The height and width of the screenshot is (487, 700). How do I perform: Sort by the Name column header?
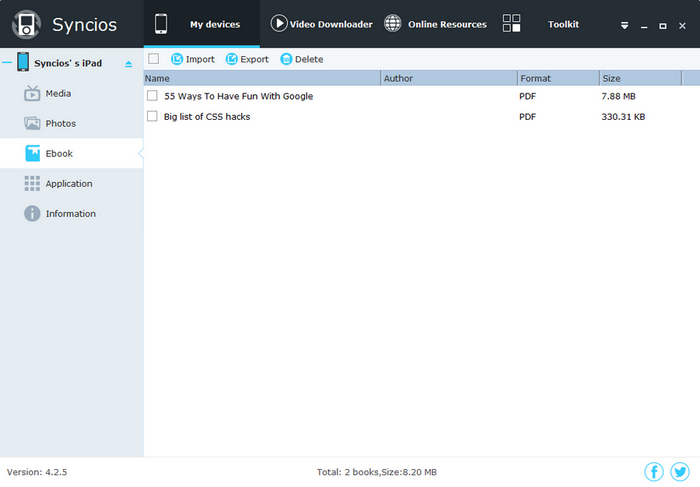click(x=262, y=78)
